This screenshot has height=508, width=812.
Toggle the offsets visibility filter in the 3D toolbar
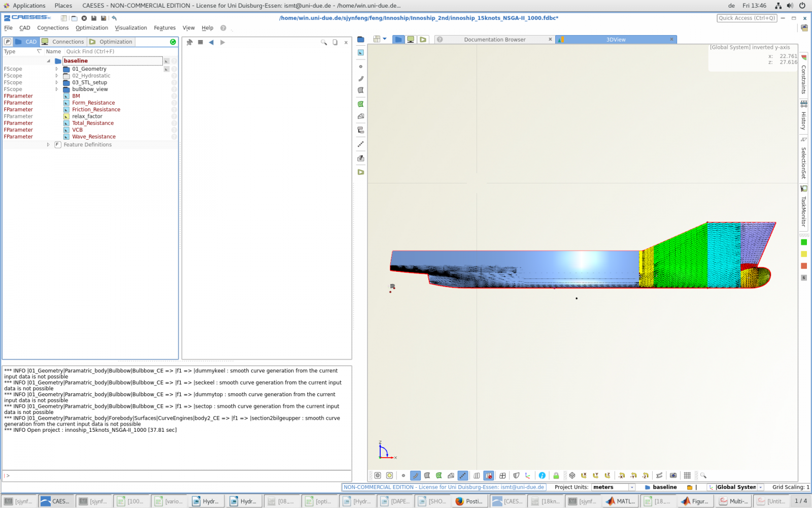pyautogui.click(x=462, y=475)
